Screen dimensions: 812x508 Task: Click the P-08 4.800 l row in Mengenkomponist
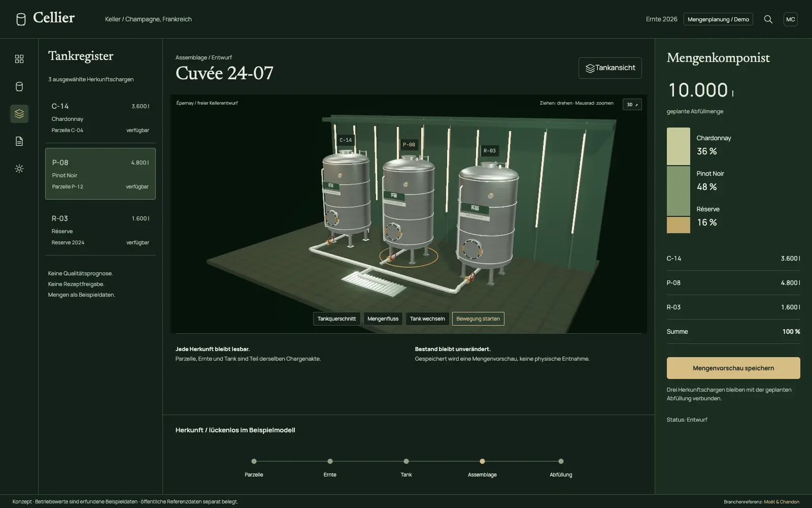click(x=733, y=283)
